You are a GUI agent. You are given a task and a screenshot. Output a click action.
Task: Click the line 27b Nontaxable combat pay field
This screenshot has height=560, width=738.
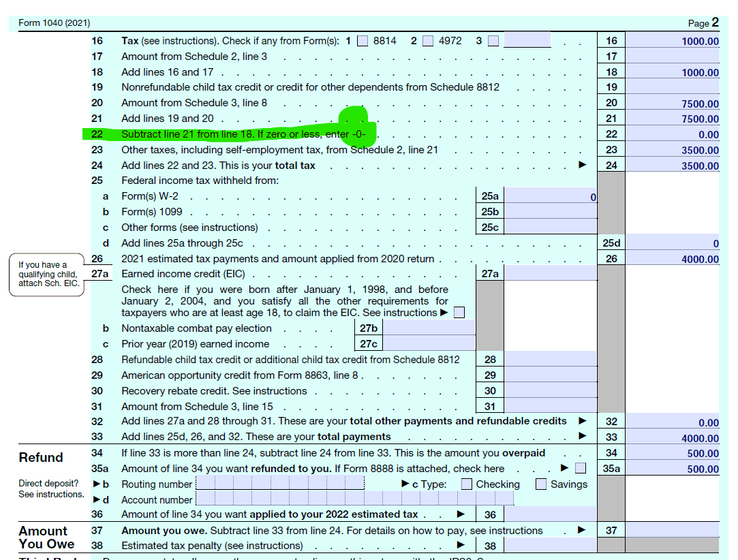tap(429, 328)
